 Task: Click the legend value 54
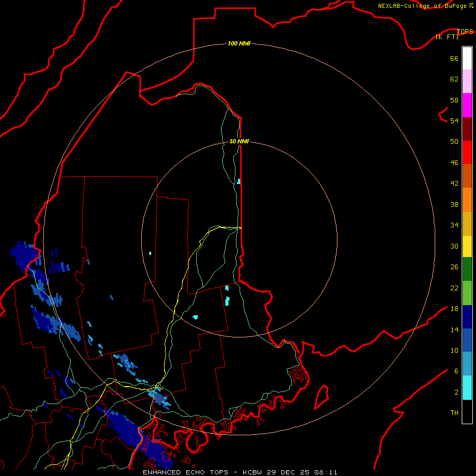tap(454, 121)
